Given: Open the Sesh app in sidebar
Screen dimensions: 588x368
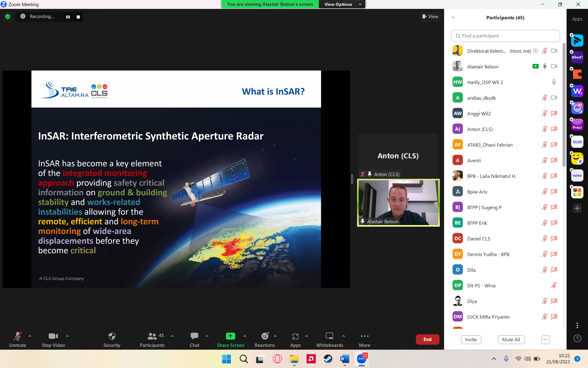Looking at the screenshot, I should (x=577, y=142).
